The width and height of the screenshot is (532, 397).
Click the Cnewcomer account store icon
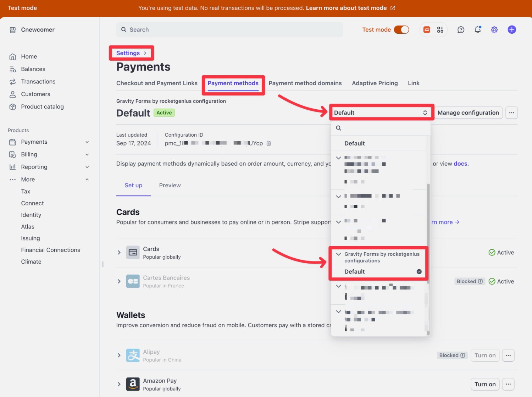pyautogui.click(x=13, y=30)
